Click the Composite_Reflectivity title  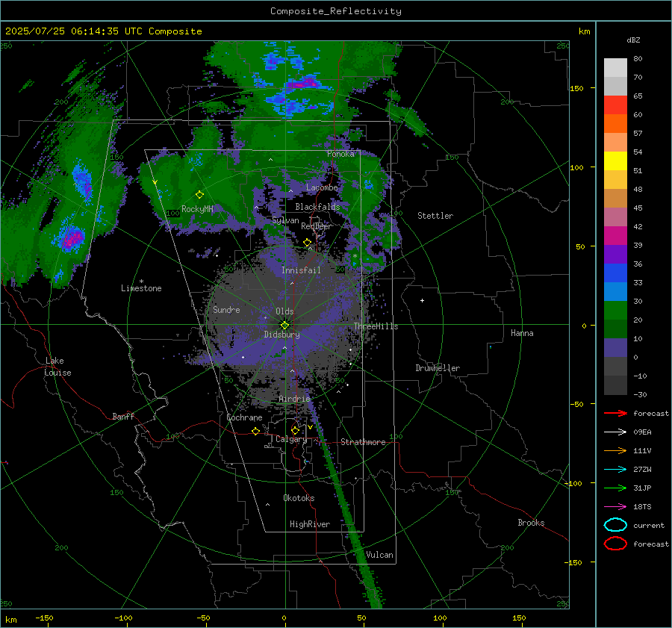[336, 11]
